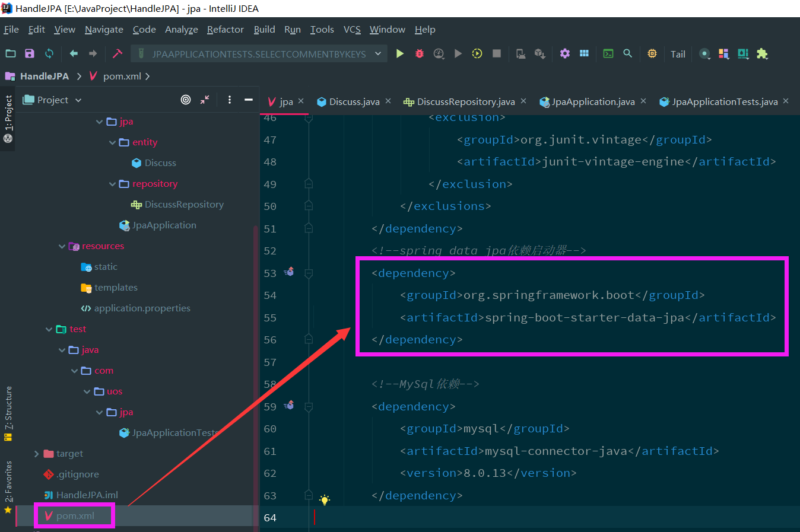The width and height of the screenshot is (800, 532).
Task: Start debugging with the red bug icon
Action: [x=420, y=54]
